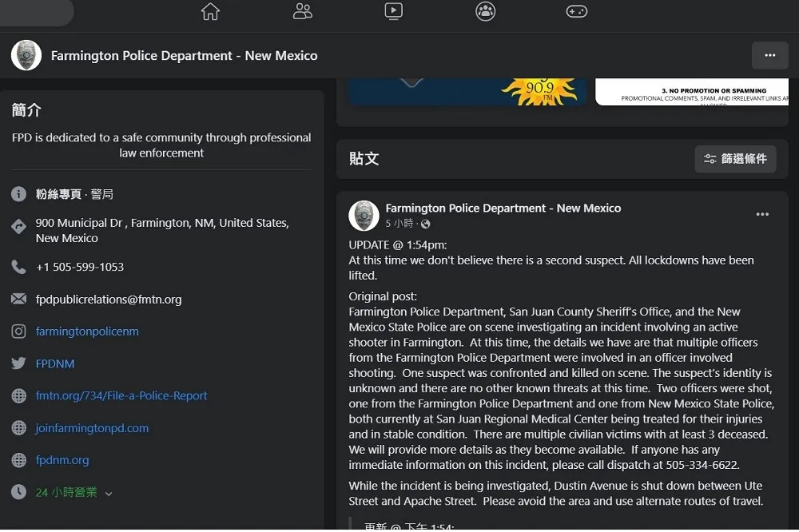Click the page title in the header
The image size is (799, 532).
184,56
